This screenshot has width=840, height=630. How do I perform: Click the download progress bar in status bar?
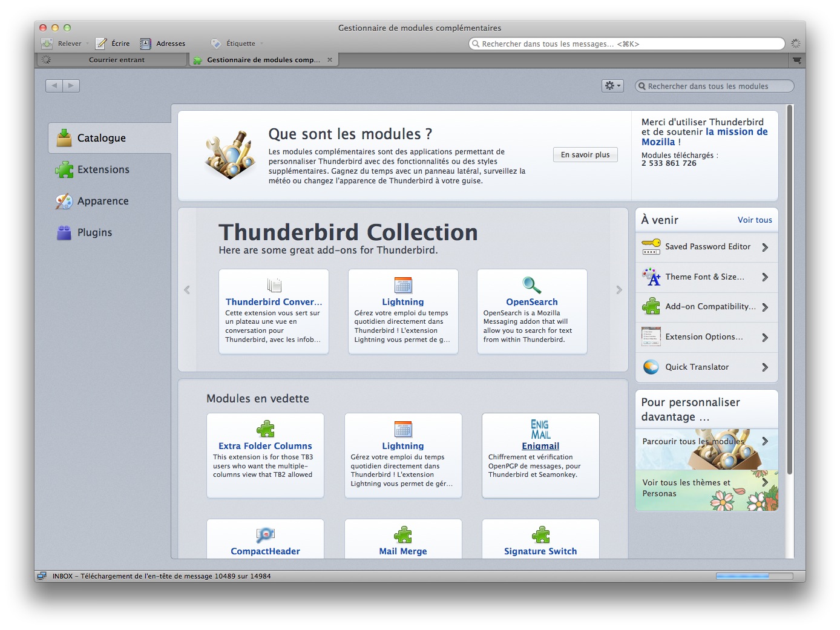[x=754, y=576]
